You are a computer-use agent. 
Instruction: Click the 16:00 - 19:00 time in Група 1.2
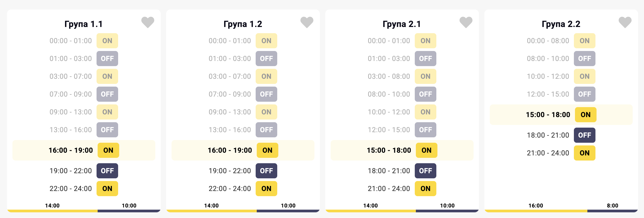click(x=230, y=150)
